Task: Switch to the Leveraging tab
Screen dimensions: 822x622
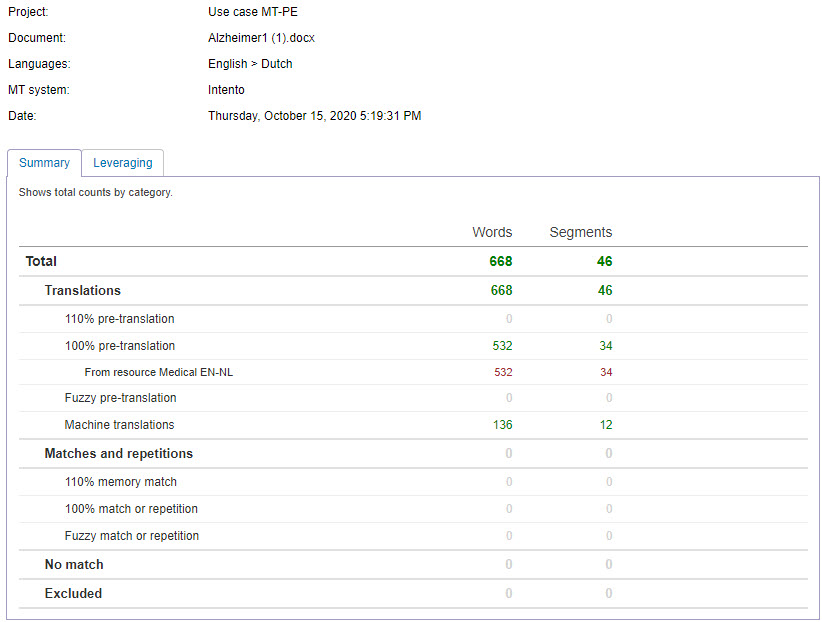Action: (x=123, y=163)
